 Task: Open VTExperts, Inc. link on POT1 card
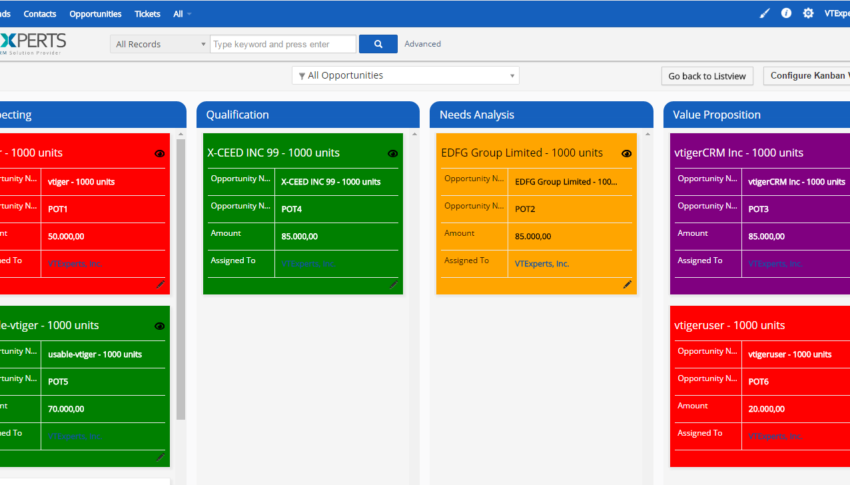click(x=75, y=263)
